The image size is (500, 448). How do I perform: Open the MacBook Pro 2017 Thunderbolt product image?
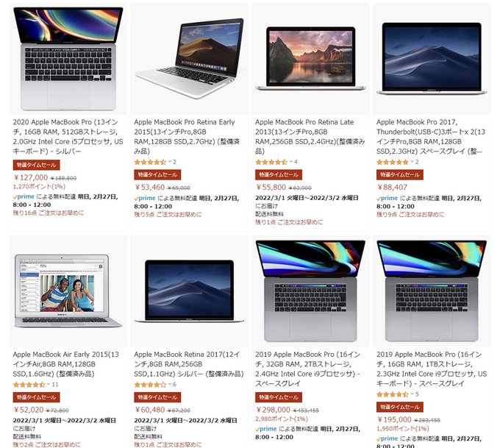[x=432, y=59]
